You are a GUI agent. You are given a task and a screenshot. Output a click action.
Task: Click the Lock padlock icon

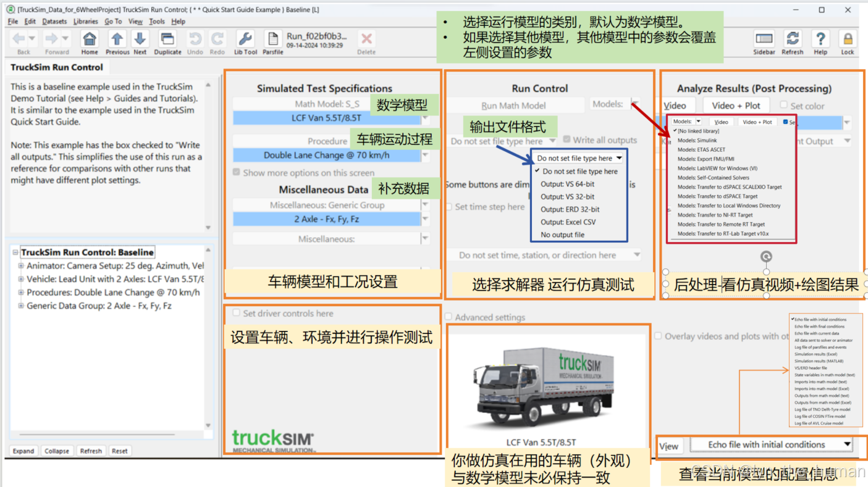pos(848,39)
